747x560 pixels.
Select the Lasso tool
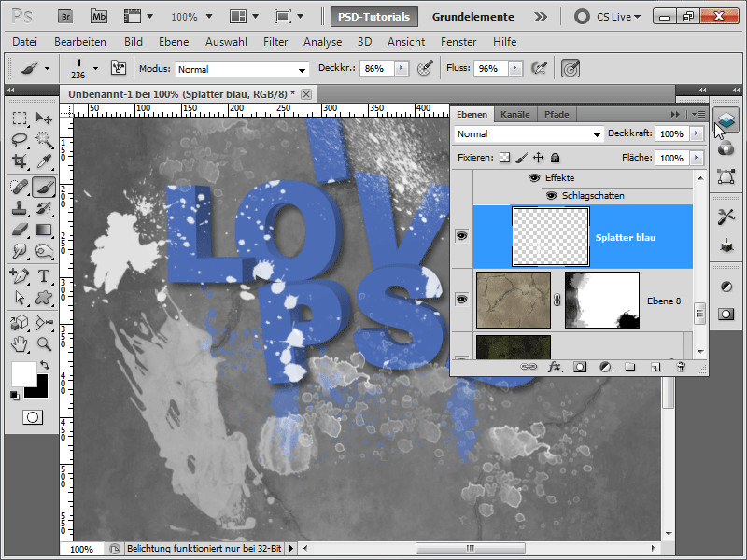pos(20,139)
